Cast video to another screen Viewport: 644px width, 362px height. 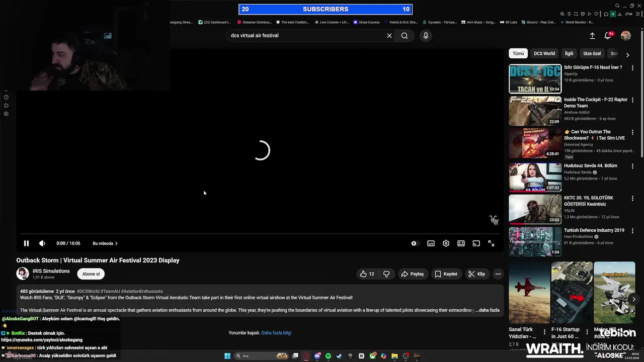pyautogui.click(x=476, y=243)
